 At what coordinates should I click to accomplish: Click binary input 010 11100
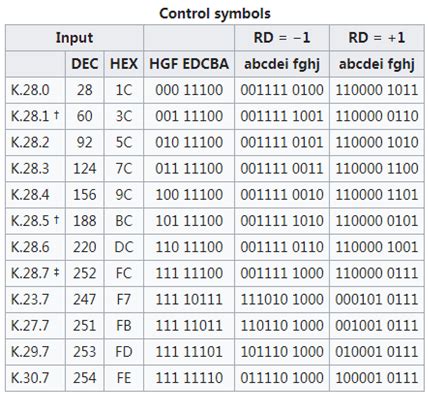[189, 142]
